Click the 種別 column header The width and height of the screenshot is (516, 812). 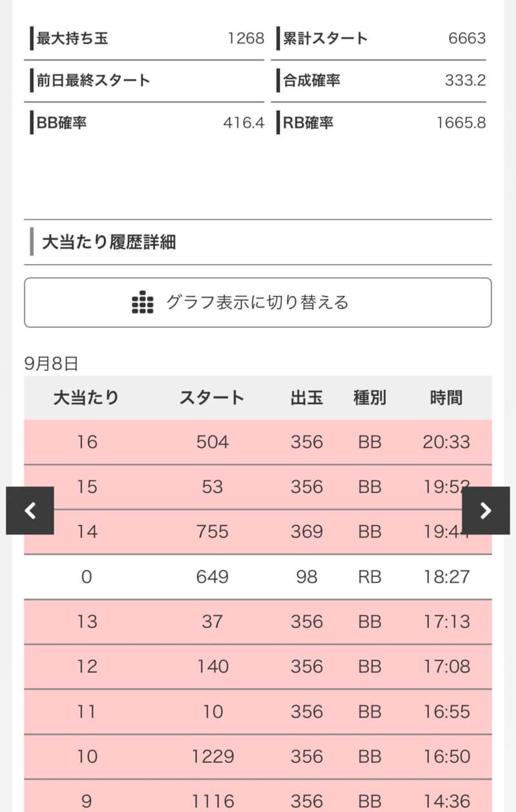coord(370,398)
